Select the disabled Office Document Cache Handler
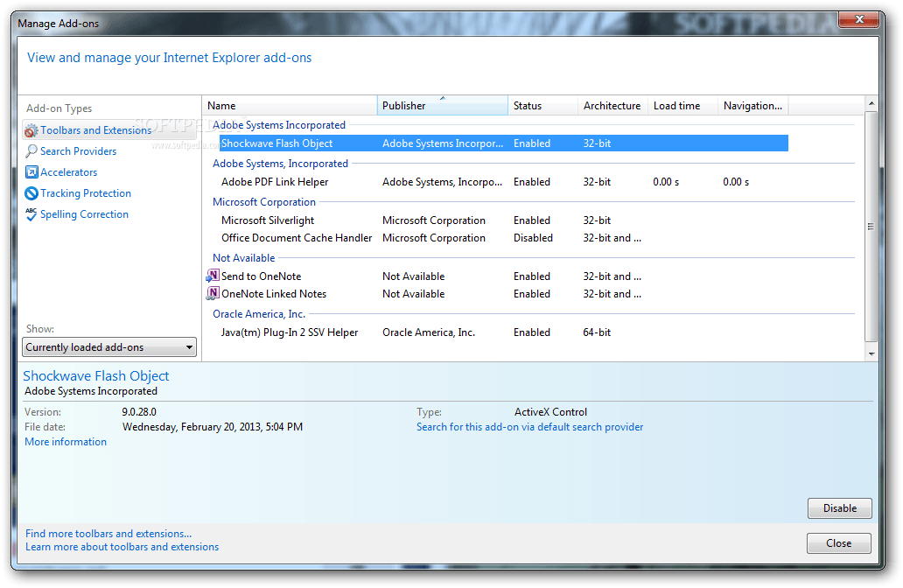 pyautogui.click(x=295, y=237)
